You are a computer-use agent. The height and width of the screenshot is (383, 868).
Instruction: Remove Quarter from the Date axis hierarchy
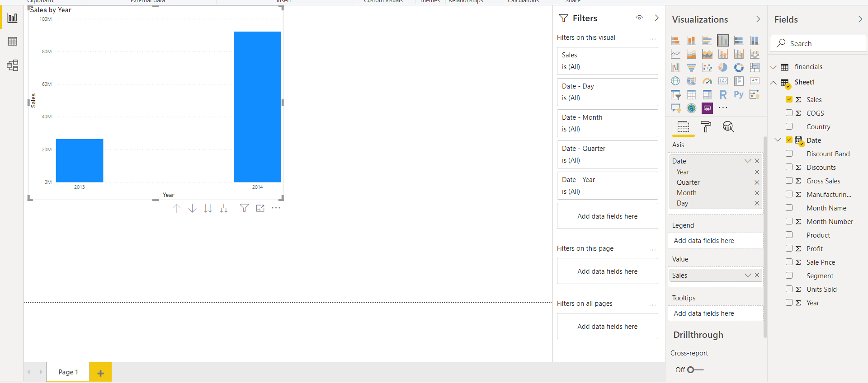pyautogui.click(x=757, y=182)
